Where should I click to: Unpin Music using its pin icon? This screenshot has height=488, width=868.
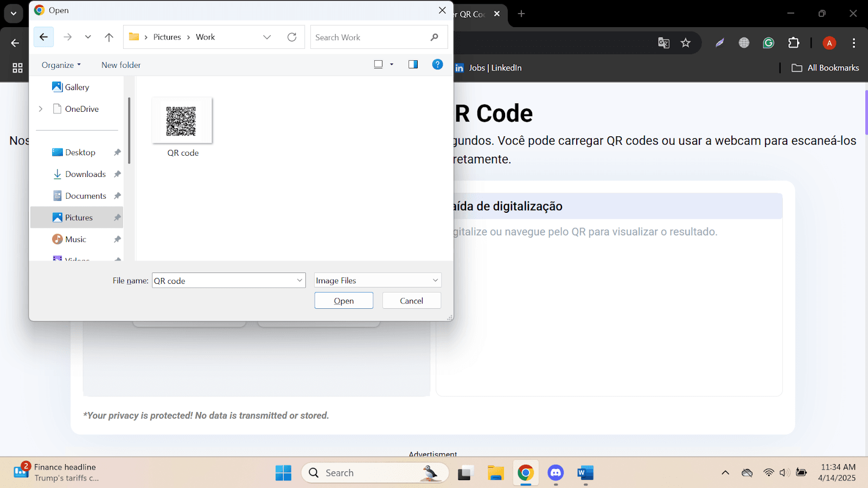pos(117,239)
